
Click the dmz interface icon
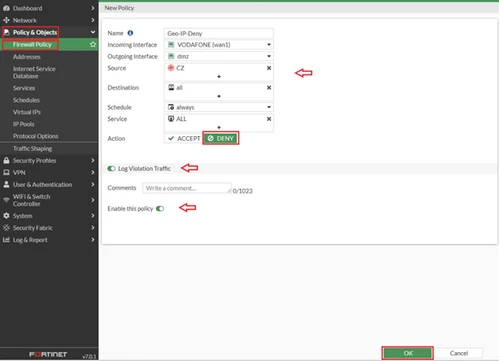[x=171, y=56]
